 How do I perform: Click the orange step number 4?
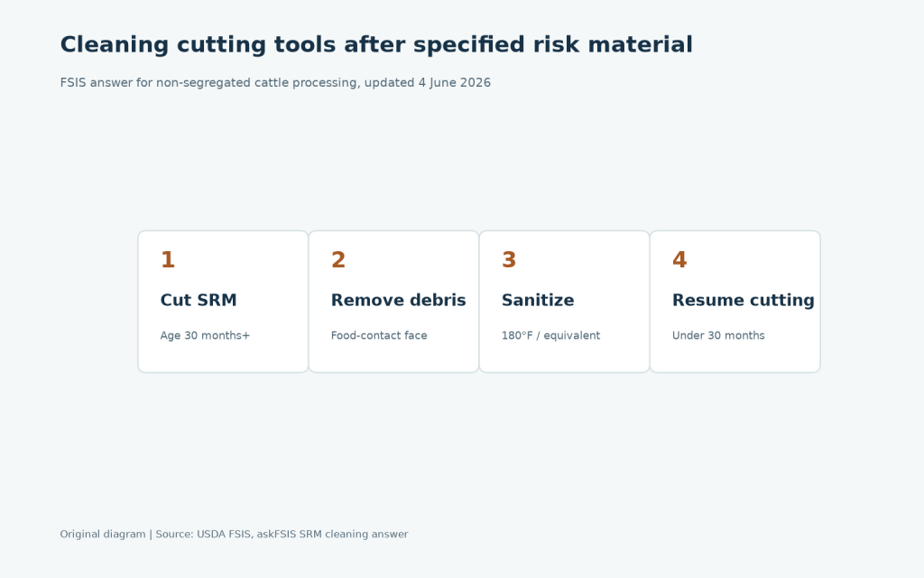(679, 260)
